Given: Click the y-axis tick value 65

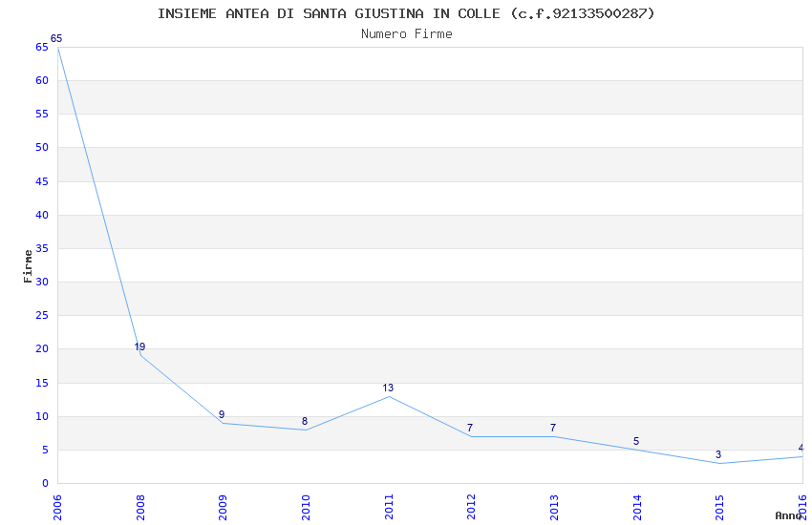Looking at the screenshot, I should (x=42, y=47).
